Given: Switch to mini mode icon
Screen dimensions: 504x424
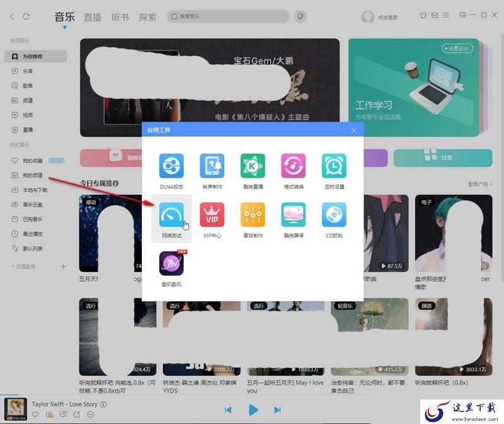Looking at the screenshot, I should (x=462, y=15).
